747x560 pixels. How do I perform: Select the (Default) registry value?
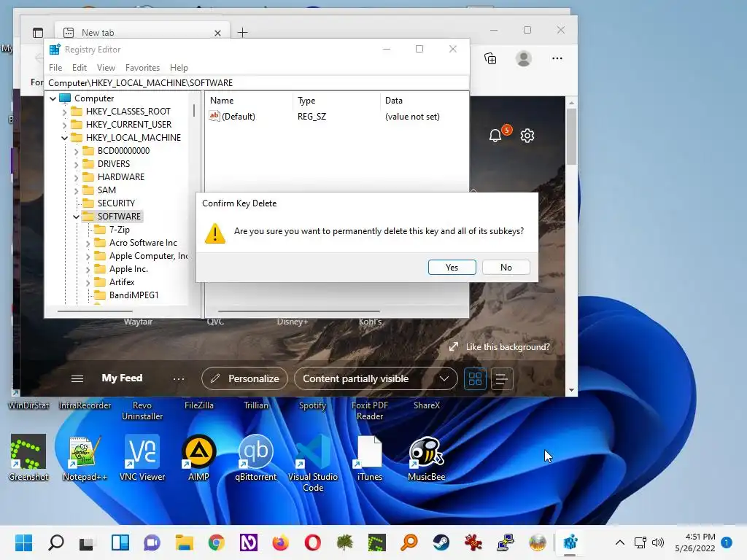(239, 117)
